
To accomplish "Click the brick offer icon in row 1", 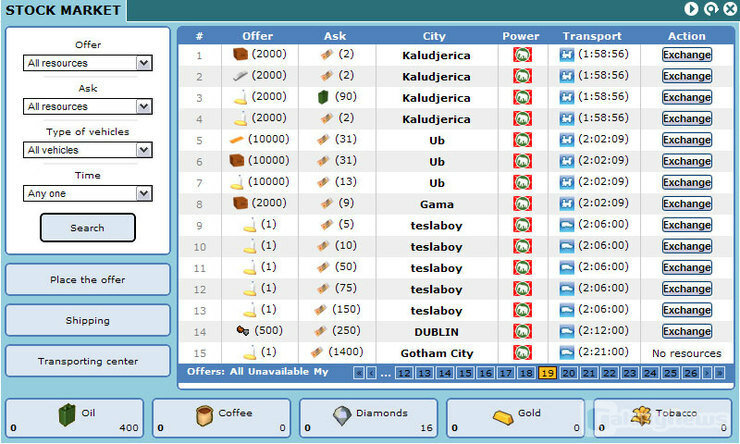I will coord(240,54).
